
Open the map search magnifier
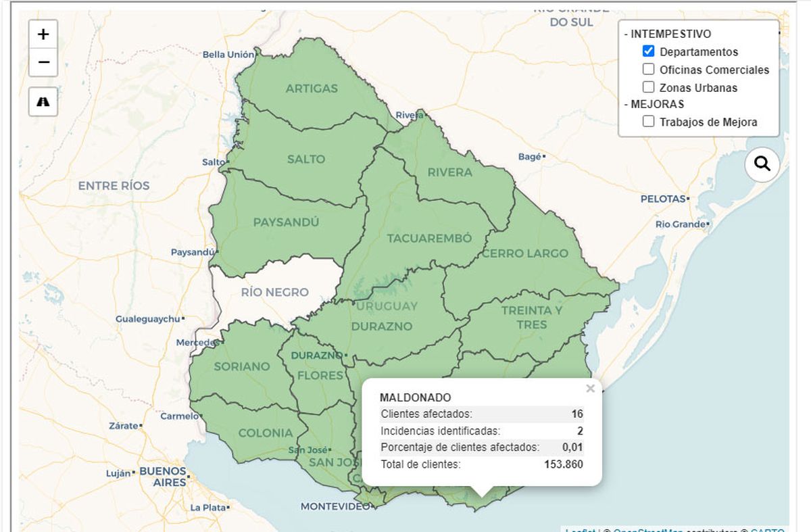click(762, 164)
